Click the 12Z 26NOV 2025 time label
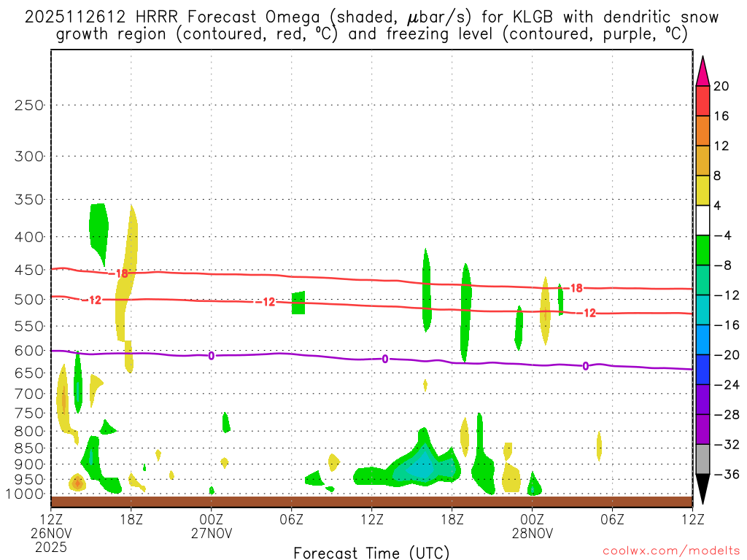Viewport: 747px width, 560px height. click(51, 533)
